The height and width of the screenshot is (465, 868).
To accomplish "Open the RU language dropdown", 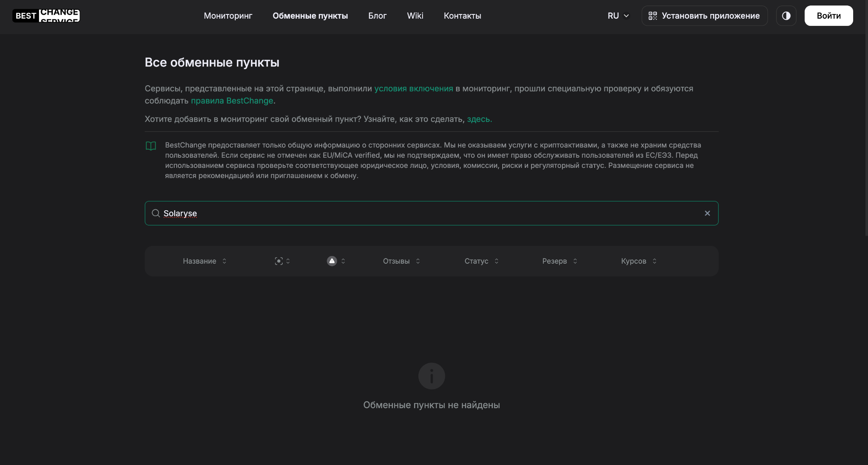I will (618, 16).
